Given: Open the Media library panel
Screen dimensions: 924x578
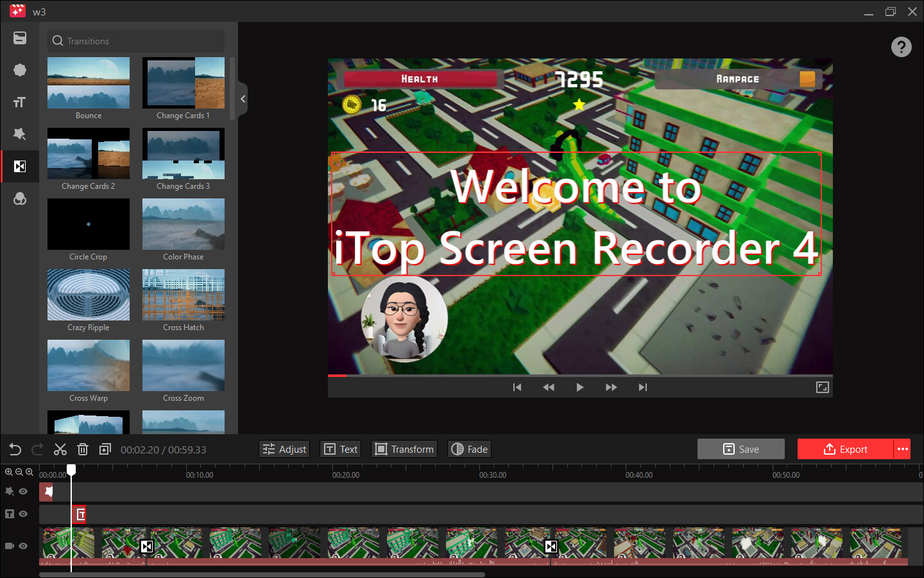Looking at the screenshot, I should click(19, 38).
